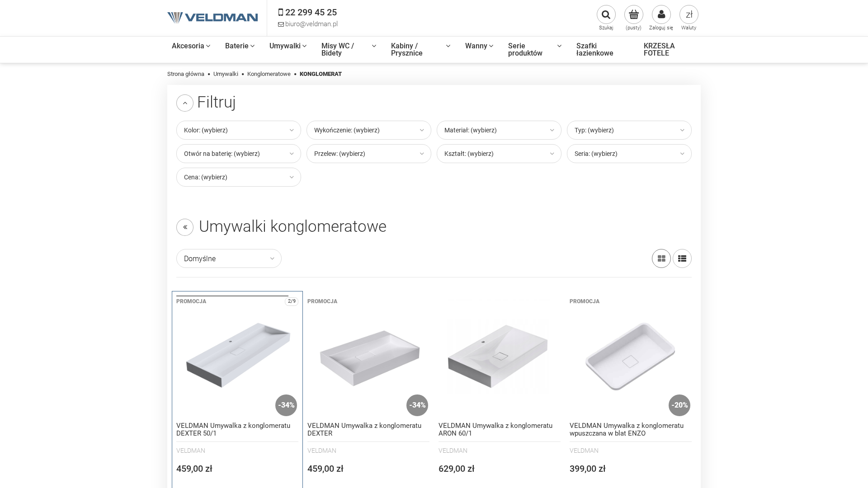868x488 pixels.
Task: Open the Wanny menu
Action: [479, 46]
